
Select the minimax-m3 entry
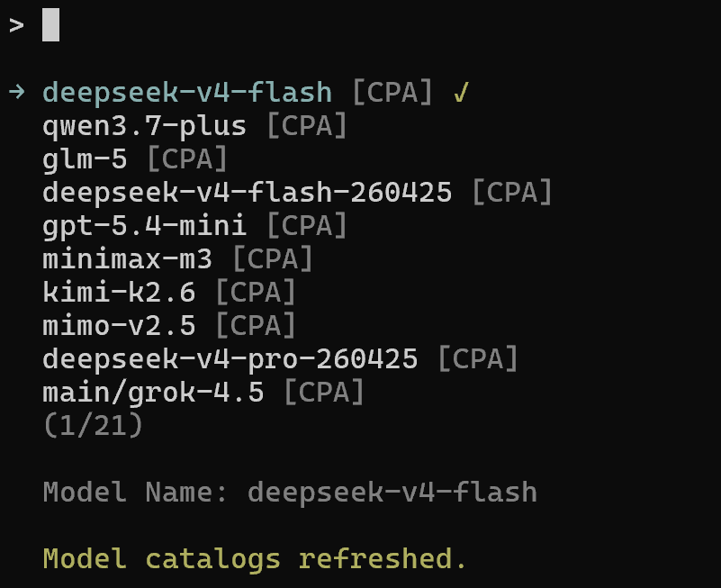point(177,259)
